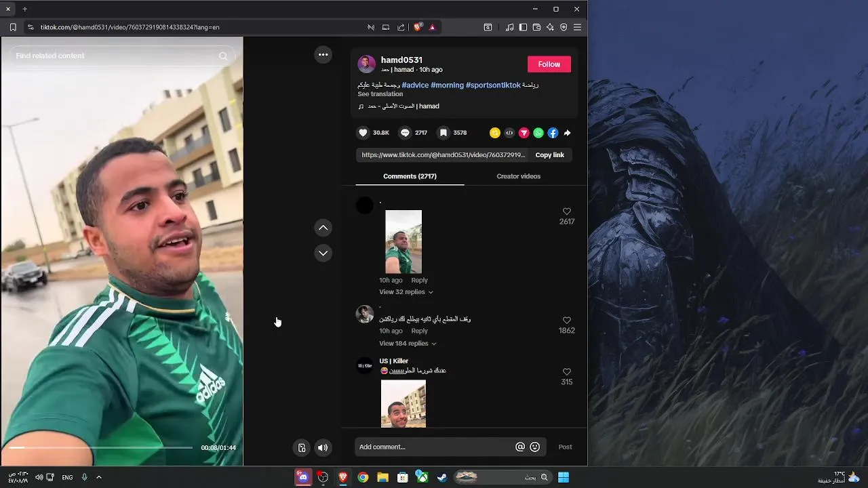The width and height of the screenshot is (868, 488).
Task: Open the Brave Rewards triangle icon
Action: pyautogui.click(x=432, y=27)
